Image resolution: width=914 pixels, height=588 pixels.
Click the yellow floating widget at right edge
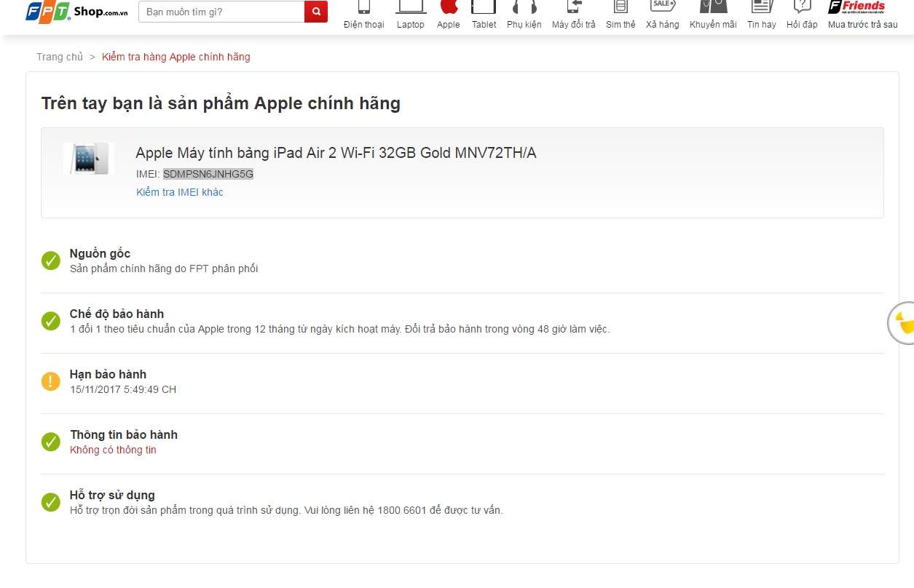[902, 322]
